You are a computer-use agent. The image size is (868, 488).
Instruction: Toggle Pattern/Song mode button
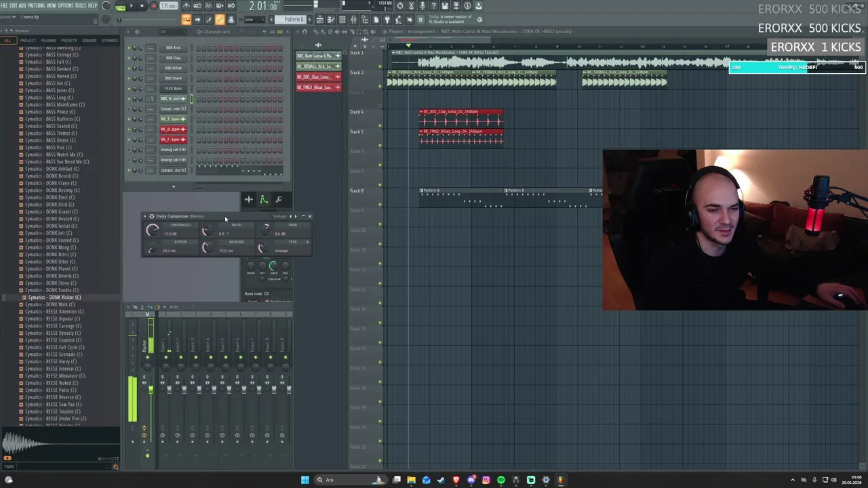click(121, 6)
